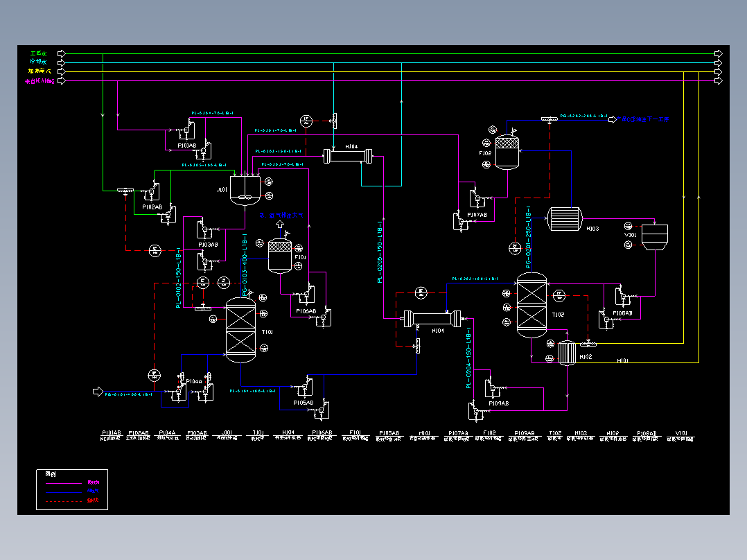The height and width of the screenshot is (560, 747).
Task: Select the T102 packed tower symbol
Action: [531, 305]
